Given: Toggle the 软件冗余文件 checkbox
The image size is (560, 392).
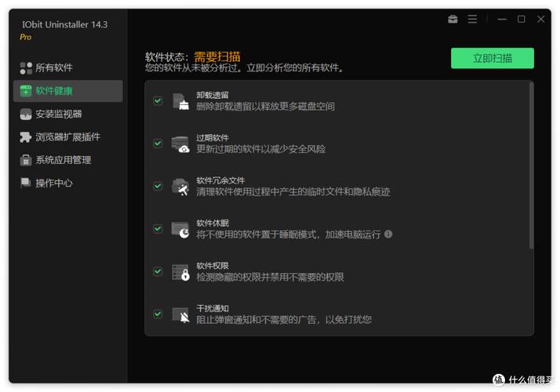Looking at the screenshot, I should click(158, 187).
